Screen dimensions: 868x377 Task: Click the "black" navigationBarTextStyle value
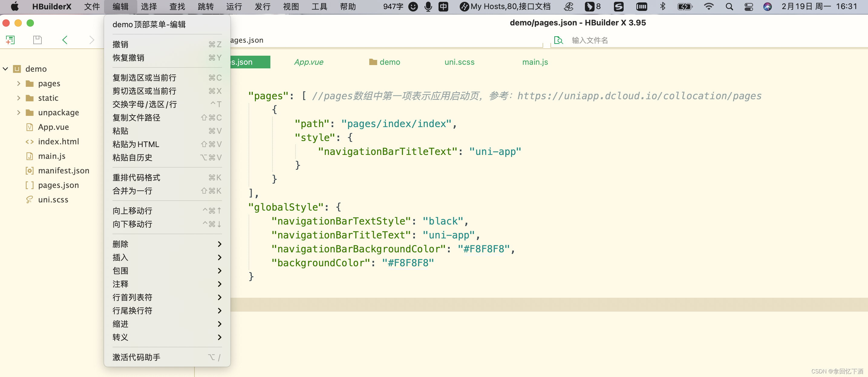tap(443, 221)
